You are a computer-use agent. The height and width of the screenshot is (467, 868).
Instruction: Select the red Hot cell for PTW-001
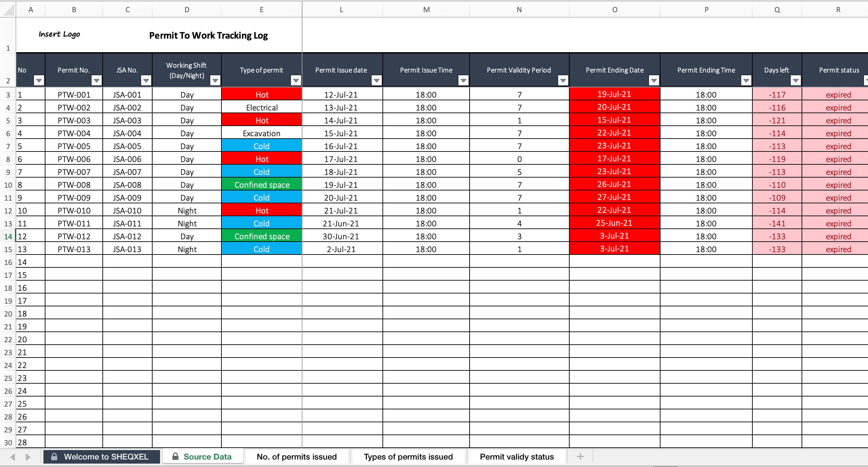click(x=261, y=95)
